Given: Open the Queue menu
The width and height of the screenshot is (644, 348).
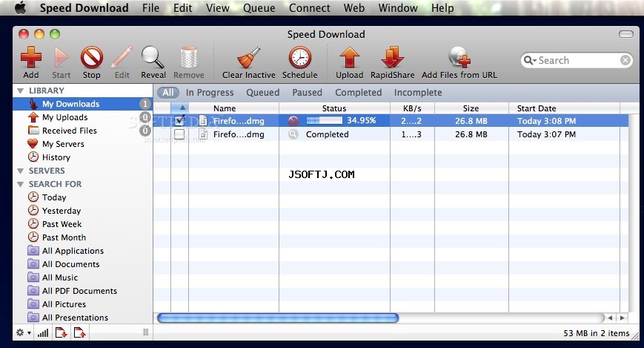Looking at the screenshot, I should (x=259, y=8).
